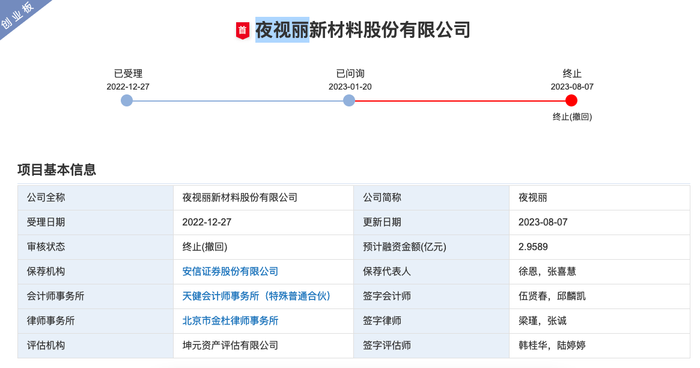Click the 已受理 stage label
This screenshot has width=700, height=368.
(x=128, y=74)
